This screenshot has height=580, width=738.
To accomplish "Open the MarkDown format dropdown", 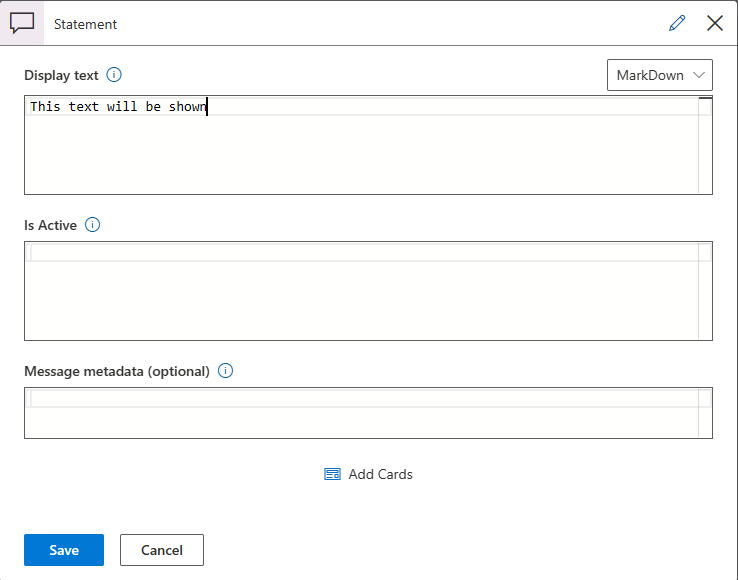I will pyautogui.click(x=659, y=75).
